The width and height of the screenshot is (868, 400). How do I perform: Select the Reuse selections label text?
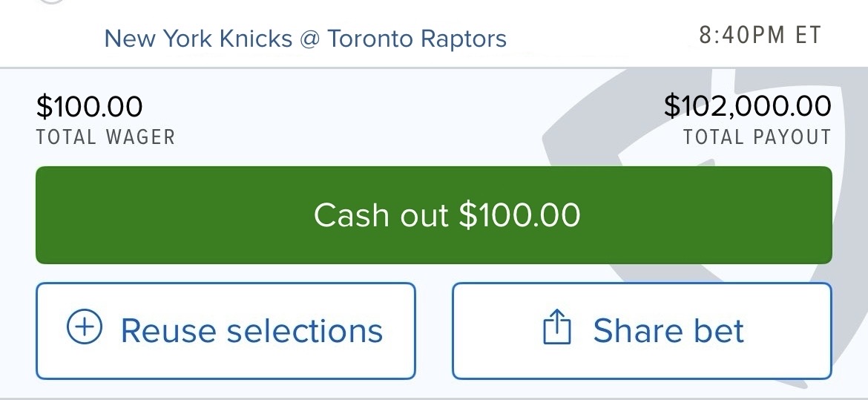pyautogui.click(x=251, y=330)
